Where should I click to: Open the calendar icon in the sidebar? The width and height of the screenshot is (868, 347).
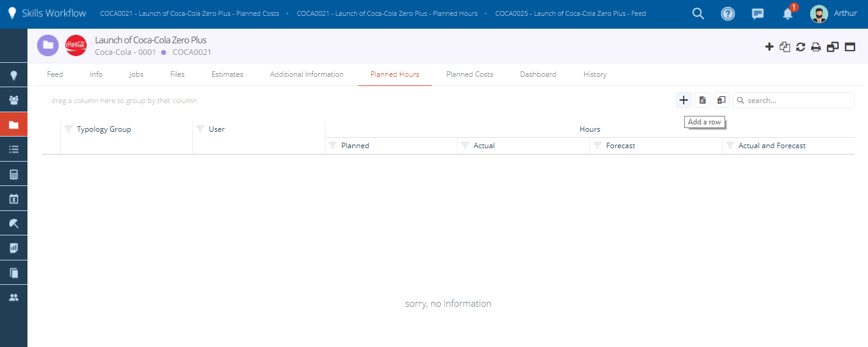[x=13, y=199]
